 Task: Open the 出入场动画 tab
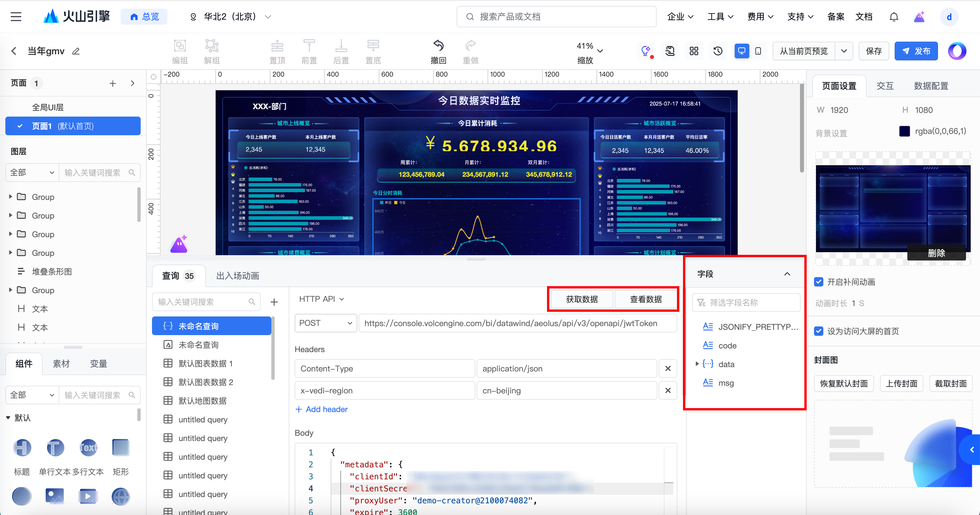tap(237, 275)
